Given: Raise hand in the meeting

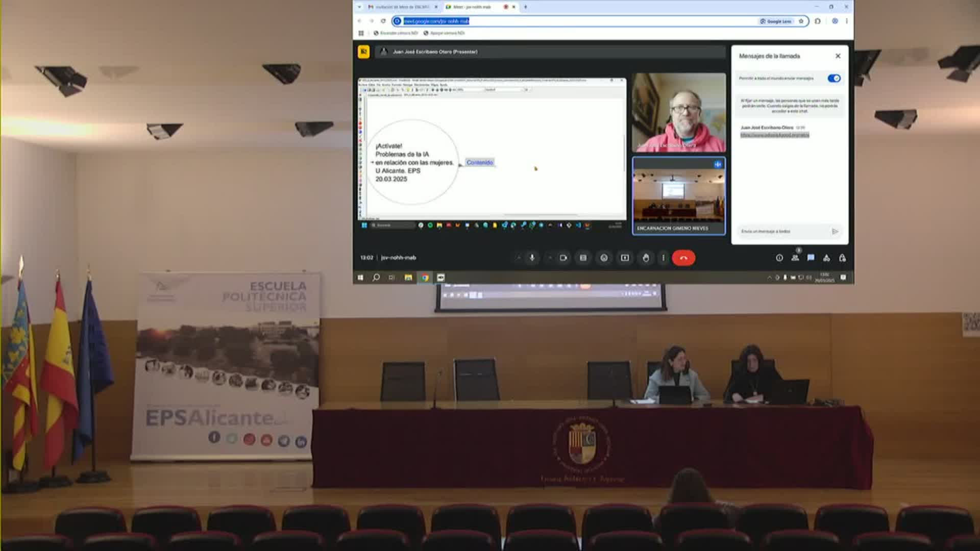Looking at the screenshot, I should click(646, 258).
